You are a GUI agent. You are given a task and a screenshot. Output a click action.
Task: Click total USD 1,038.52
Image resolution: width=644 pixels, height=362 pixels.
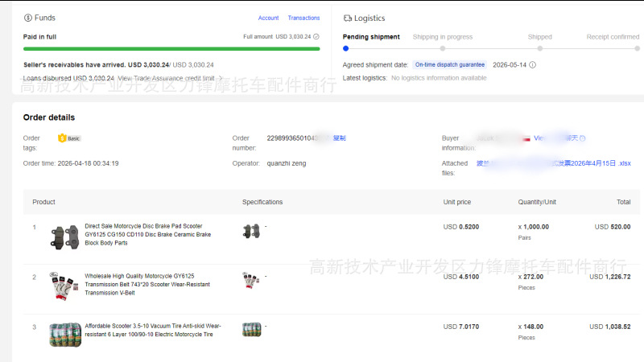(x=610, y=327)
